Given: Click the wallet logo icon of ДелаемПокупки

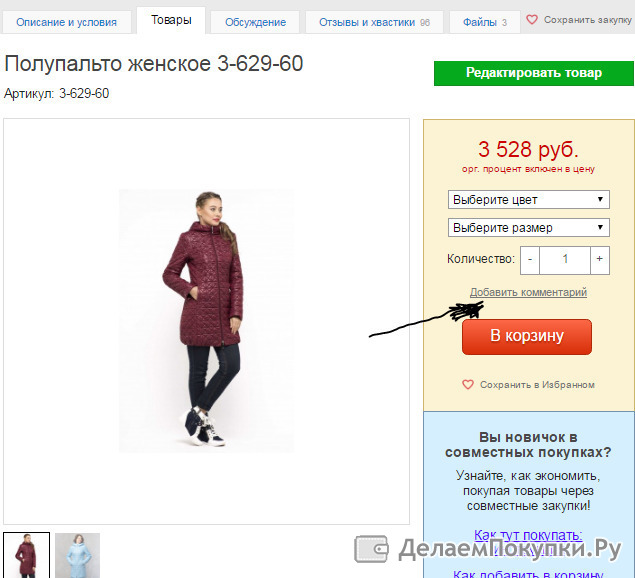Looking at the screenshot, I should tap(372, 549).
